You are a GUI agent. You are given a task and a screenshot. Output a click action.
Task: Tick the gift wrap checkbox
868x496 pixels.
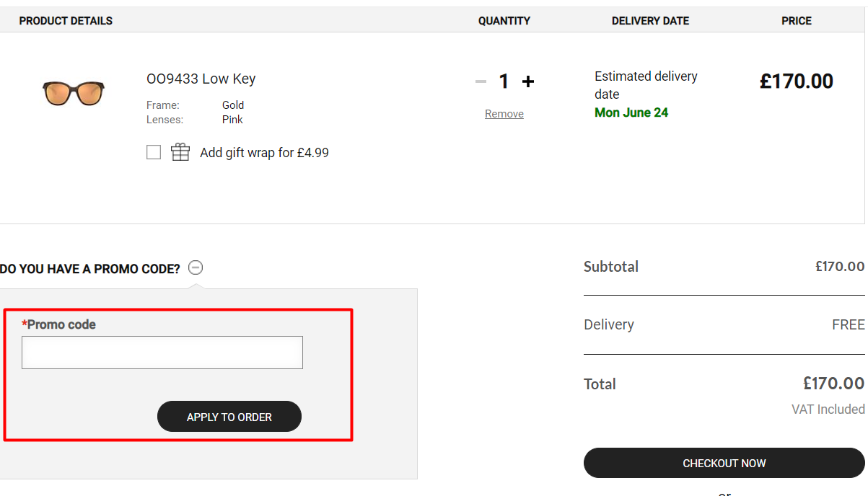click(x=154, y=152)
